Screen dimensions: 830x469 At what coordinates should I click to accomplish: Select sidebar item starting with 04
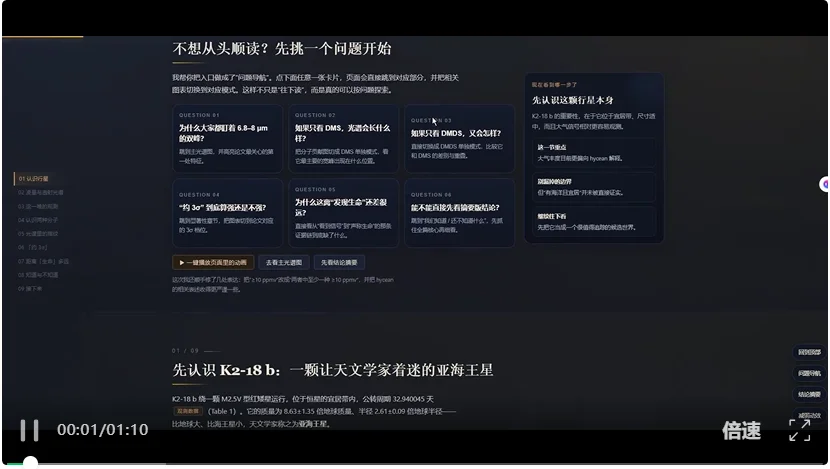point(38,220)
